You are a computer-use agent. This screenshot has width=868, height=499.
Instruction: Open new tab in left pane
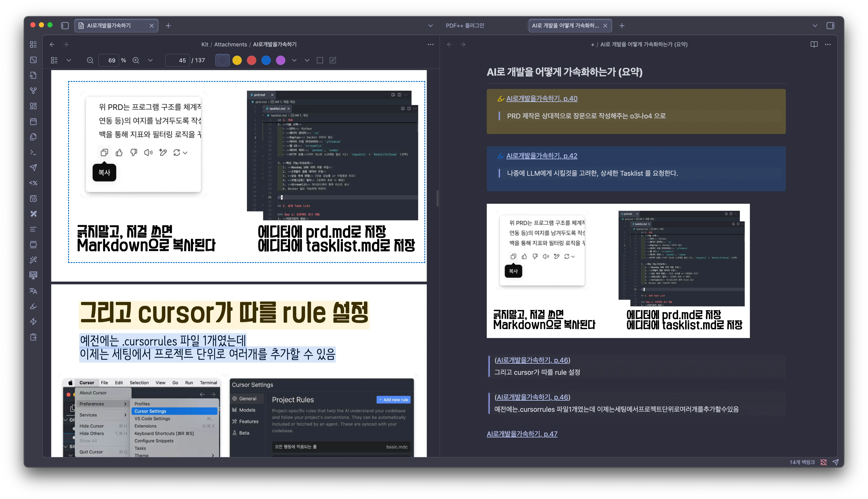168,26
